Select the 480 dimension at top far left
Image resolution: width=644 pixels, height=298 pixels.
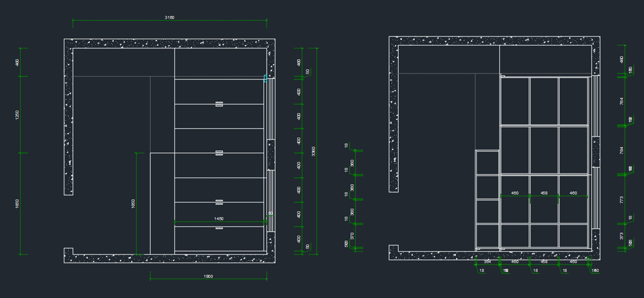pos(17,63)
